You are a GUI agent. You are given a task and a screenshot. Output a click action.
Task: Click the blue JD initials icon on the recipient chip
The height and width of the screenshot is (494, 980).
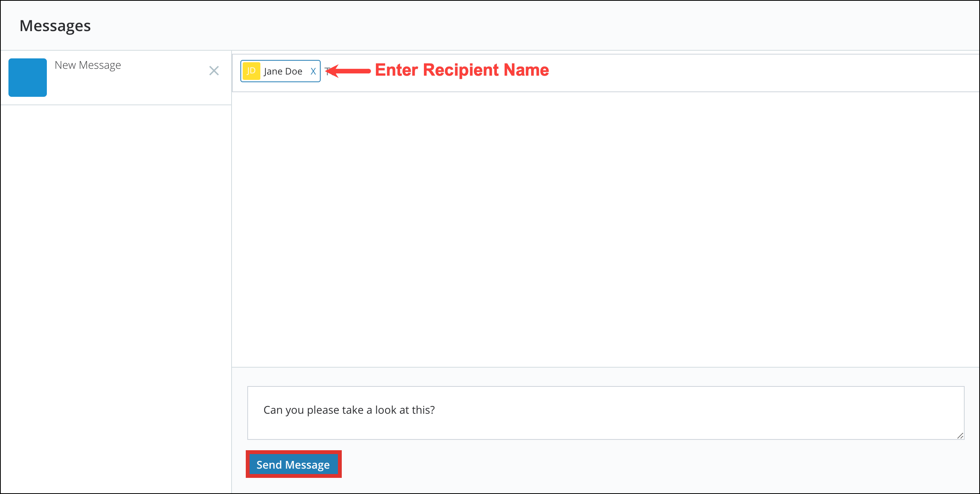point(252,71)
